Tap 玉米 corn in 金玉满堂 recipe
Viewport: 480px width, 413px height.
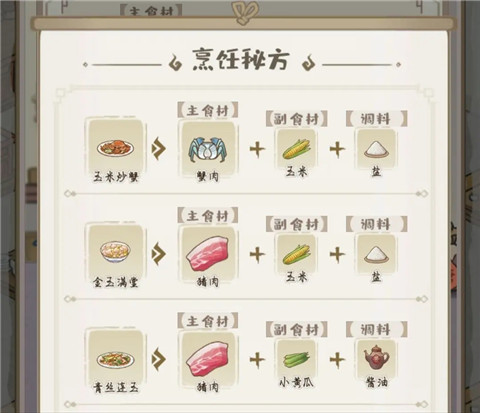coord(296,254)
